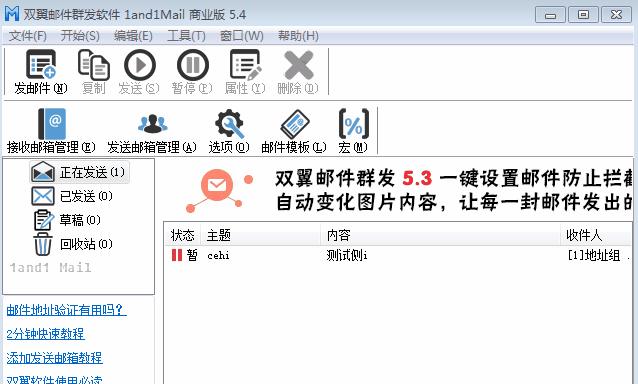638x384 pixels.
Task: Sort by 收件人 column header
Action: [596, 235]
